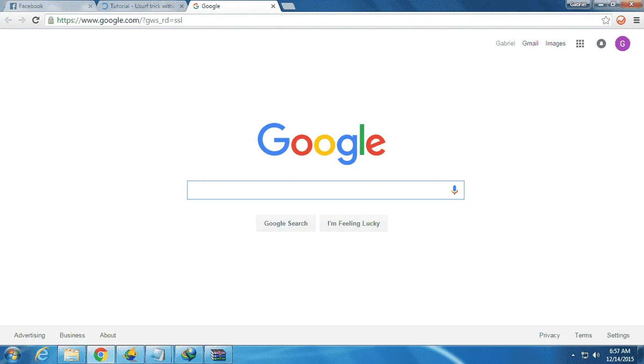Click the Google search box
This screenshot has height=364, width=644.
tap(325, 190)
